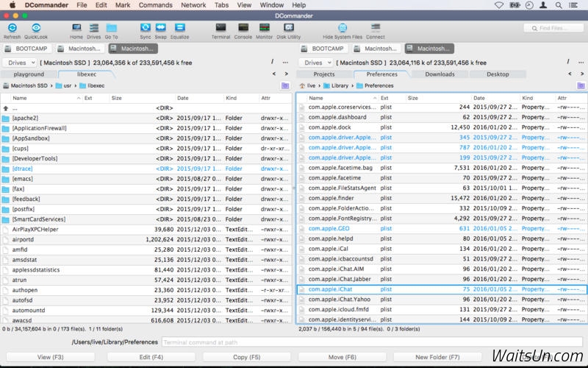Click the View (F3) button
588x368 pixels.
click(51, 357)
